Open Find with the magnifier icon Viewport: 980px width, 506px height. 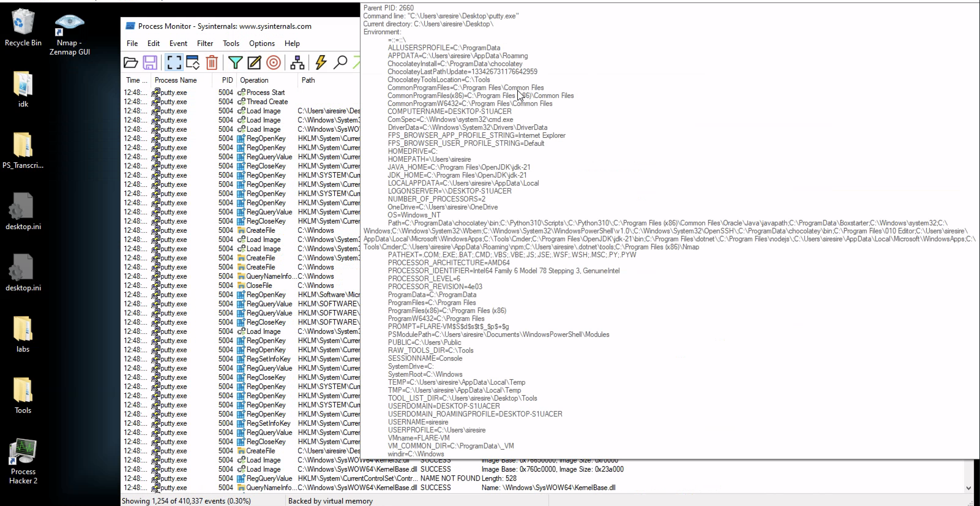(340, 62)
